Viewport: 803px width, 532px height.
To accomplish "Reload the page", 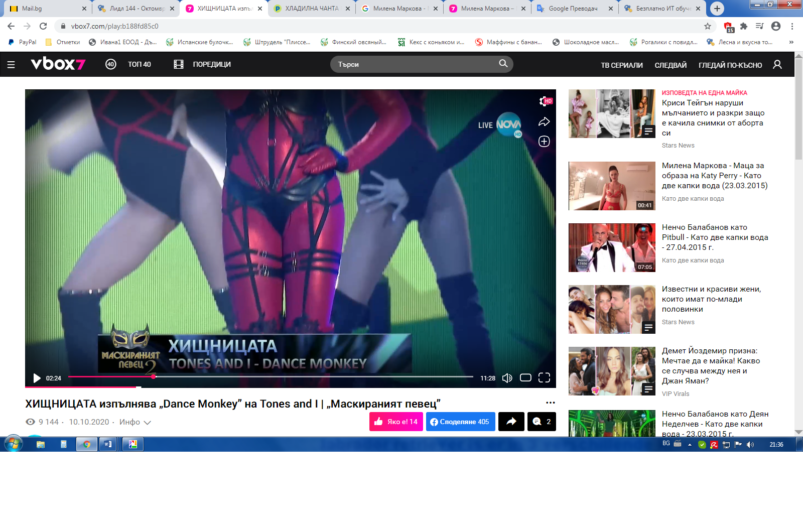I will point(43,26).
